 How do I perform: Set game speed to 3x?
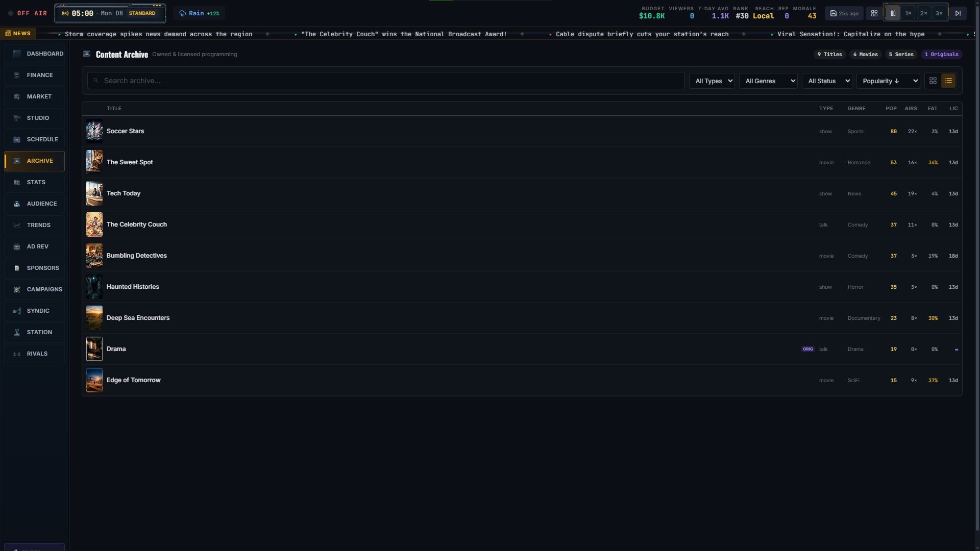(x=939, y=13)
